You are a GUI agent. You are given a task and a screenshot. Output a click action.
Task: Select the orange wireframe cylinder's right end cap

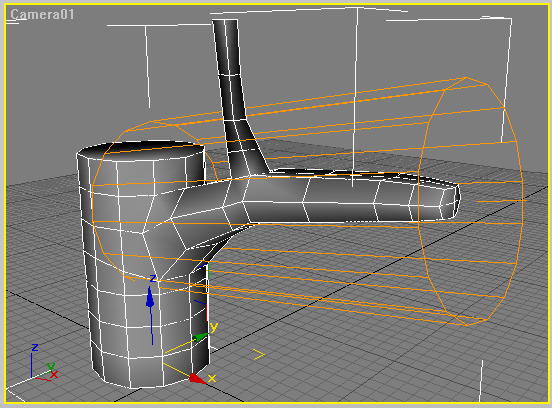pos(470,201)
